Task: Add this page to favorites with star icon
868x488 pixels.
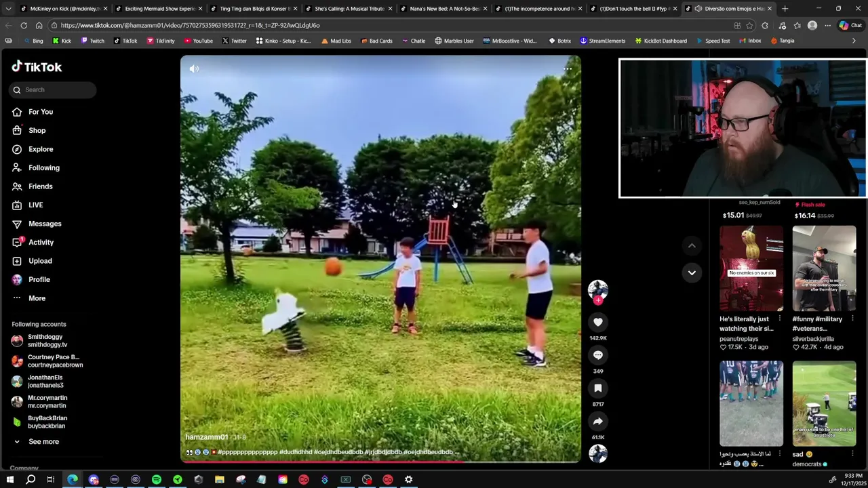Action: click(749, 25)
